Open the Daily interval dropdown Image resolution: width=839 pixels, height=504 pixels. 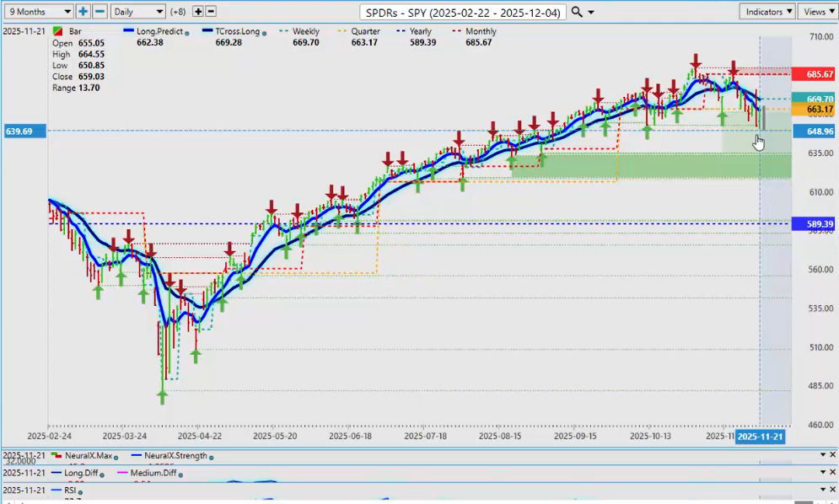138,12
